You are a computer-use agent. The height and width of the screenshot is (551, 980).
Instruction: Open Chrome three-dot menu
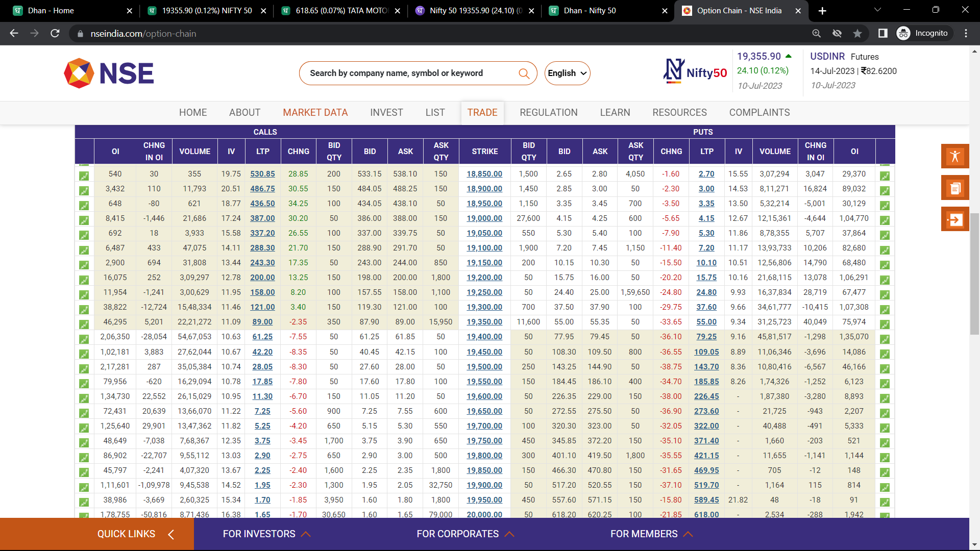point(966,34)
